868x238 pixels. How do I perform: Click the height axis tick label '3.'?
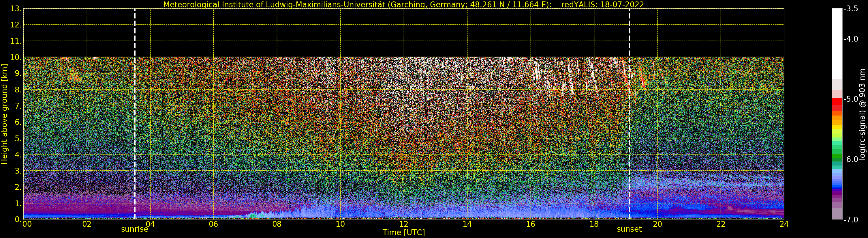[18, 171]
